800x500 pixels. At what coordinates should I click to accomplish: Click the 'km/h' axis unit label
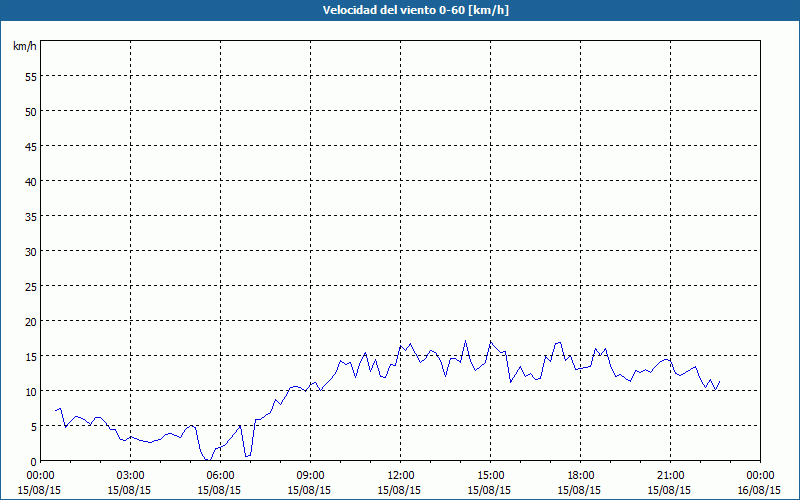pyautogui.click(x=24, y=46)
